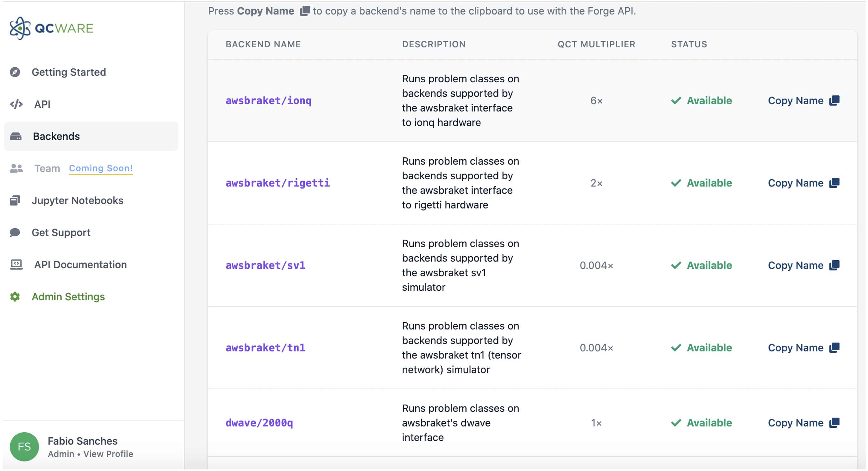Open the dwave/2000q backend link
This screenshot has height=471, width=868.
point(259,423)
